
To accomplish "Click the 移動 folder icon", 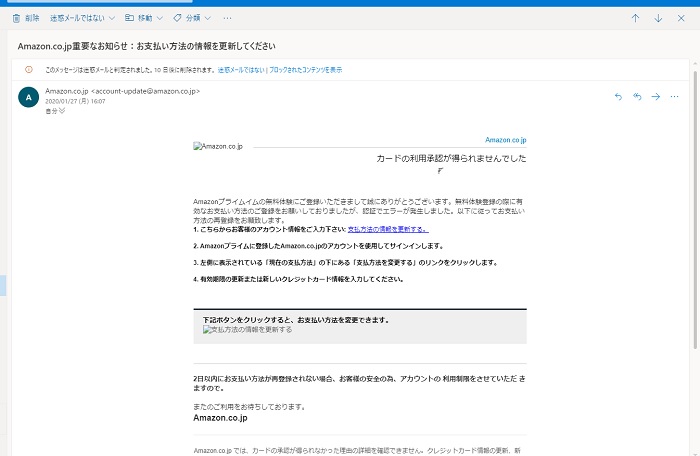I will [x=129, y=18].
